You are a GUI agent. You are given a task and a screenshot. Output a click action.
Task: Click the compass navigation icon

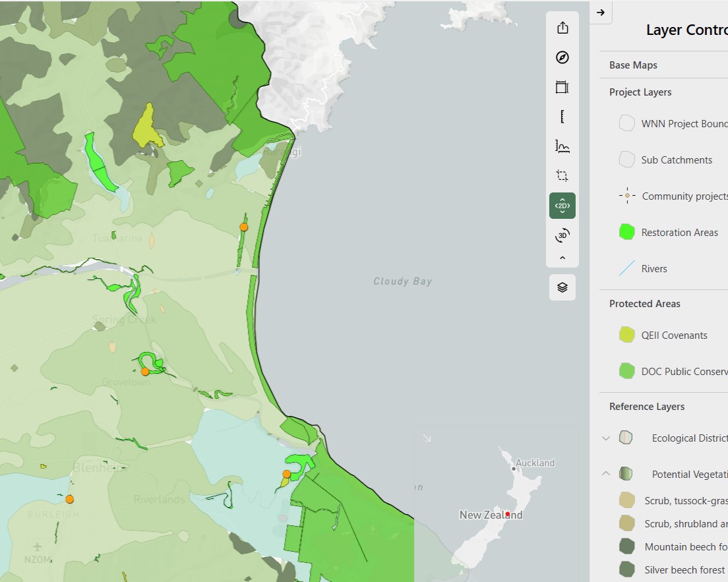(562, 57)
